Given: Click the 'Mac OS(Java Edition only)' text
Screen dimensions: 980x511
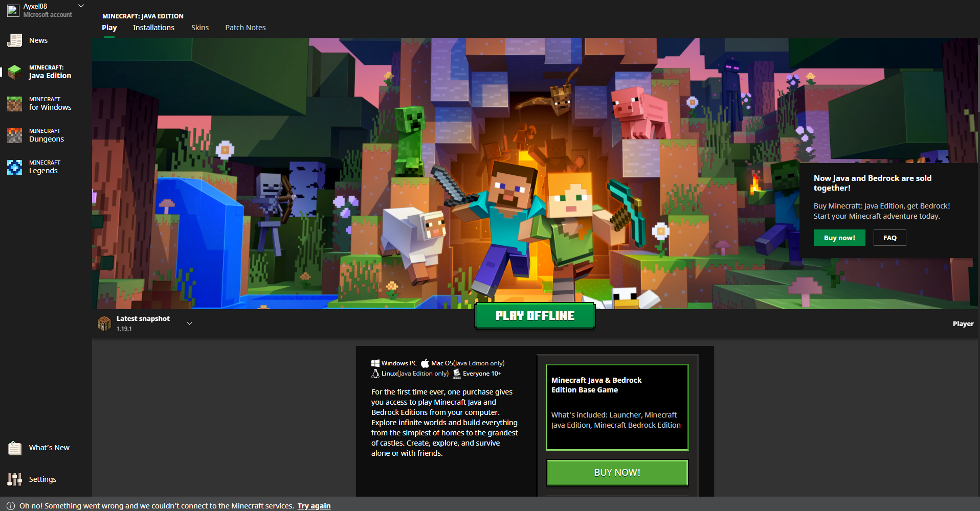Looking at the screenshot, I should point(468,363).
